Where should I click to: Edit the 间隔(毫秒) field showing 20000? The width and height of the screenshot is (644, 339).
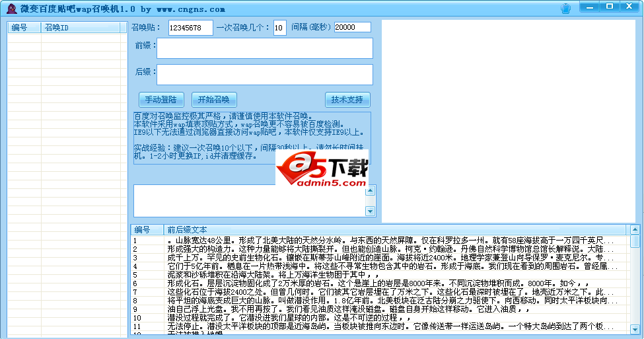[353, 27]
